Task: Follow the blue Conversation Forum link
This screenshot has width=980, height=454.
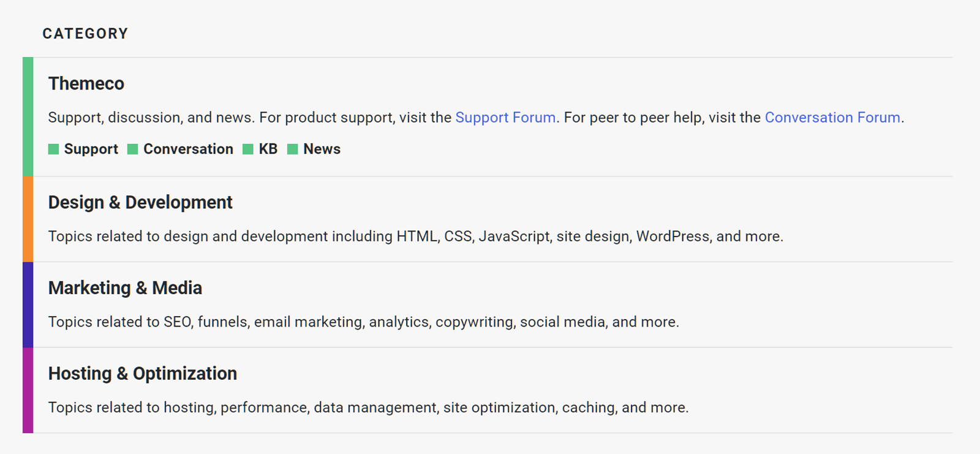Action: pyautogui.click(x=832, y=118)
